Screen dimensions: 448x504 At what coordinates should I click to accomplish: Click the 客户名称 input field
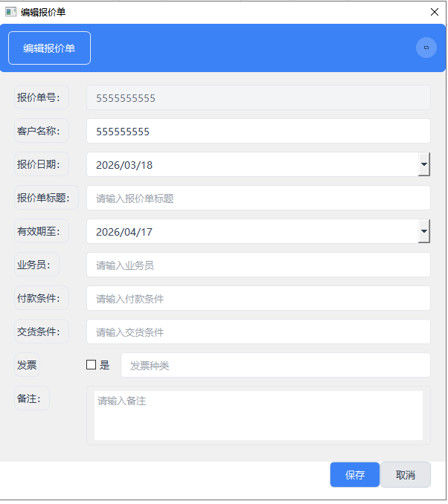pos(258,131)
